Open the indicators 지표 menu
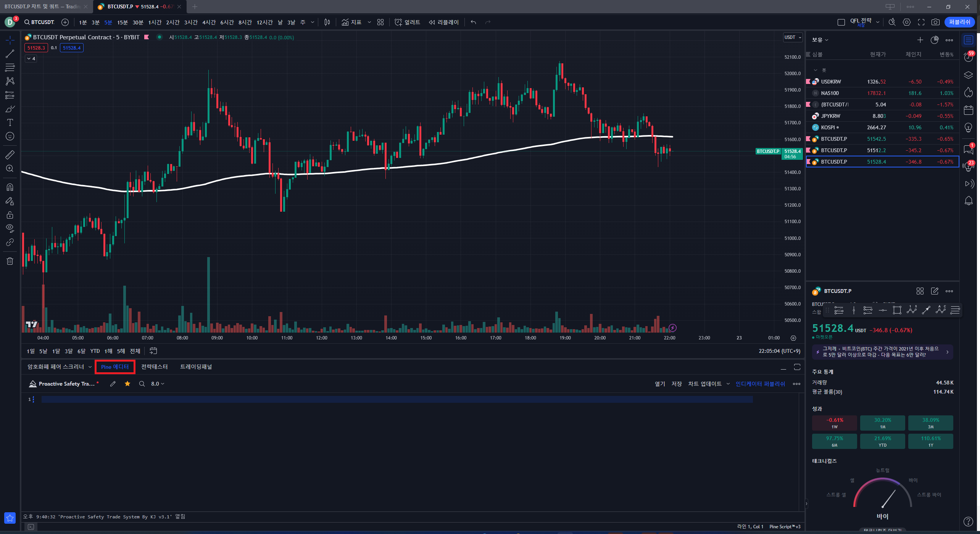980x534 pixels. tap(351, 22)
